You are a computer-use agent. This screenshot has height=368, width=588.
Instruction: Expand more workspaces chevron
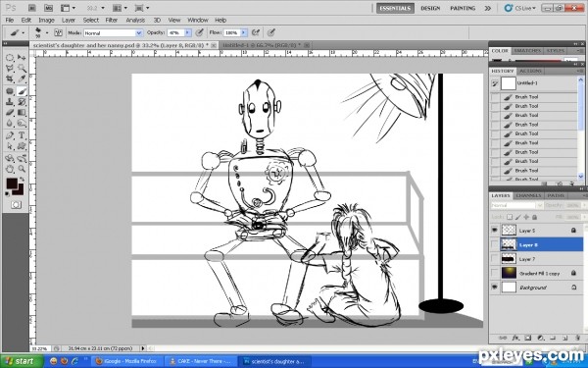point(487,8)
